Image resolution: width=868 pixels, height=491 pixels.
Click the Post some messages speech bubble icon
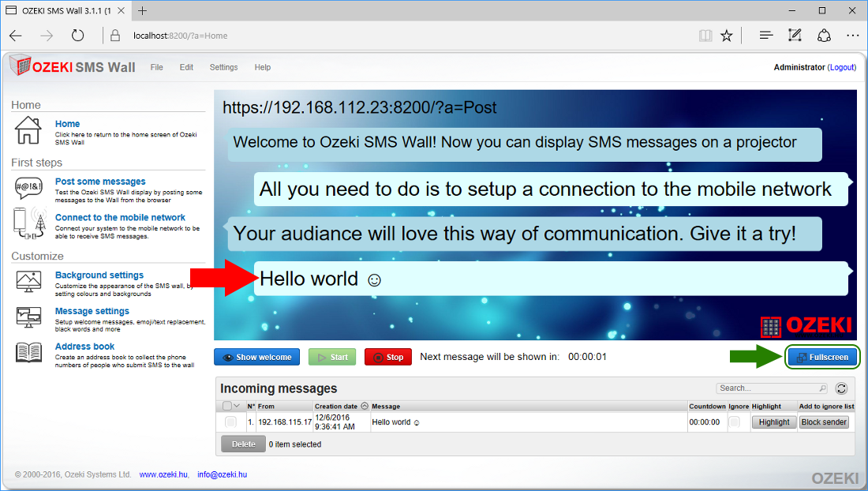coord(28,188)
